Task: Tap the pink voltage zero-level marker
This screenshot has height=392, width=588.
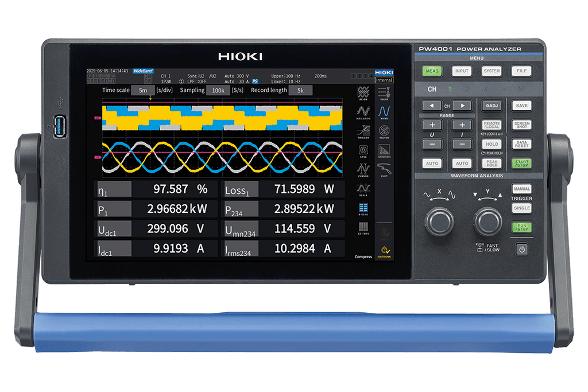Action: 98,118
